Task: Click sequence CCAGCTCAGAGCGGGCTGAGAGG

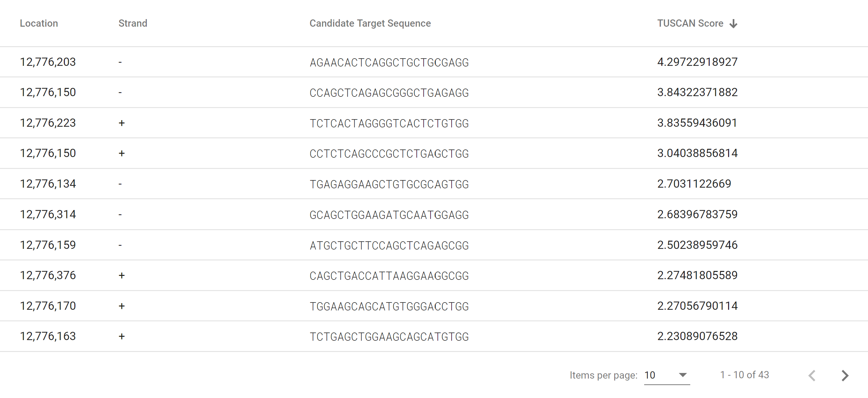Action: pos(389,93)
